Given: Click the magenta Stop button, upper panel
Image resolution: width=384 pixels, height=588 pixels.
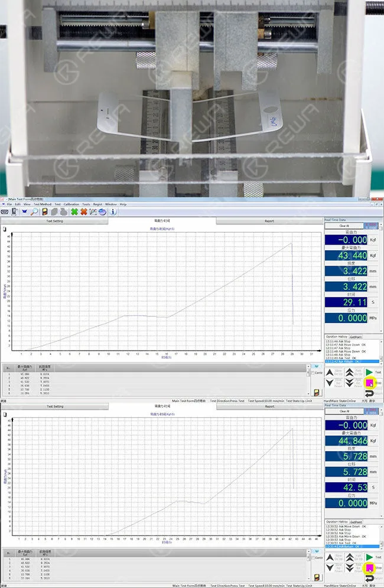Looking at the screenshot, I should pos(369,383).
